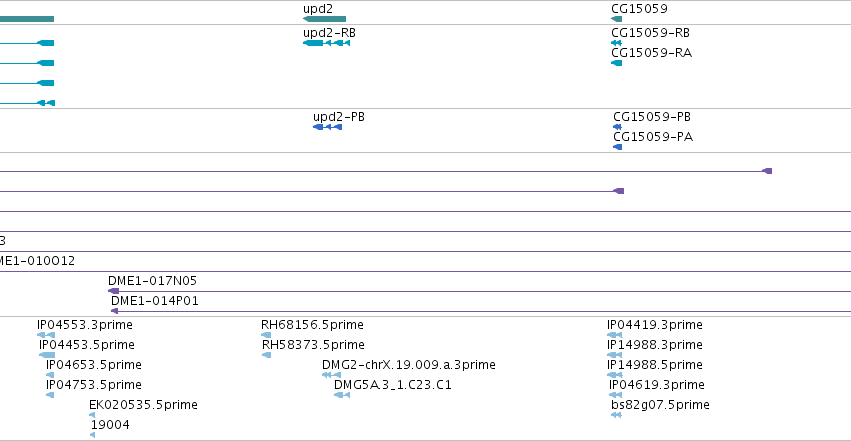Select the DMG2-chrX.19.009.a.3prime glyph
851x441 pixels.
[332, 375]
